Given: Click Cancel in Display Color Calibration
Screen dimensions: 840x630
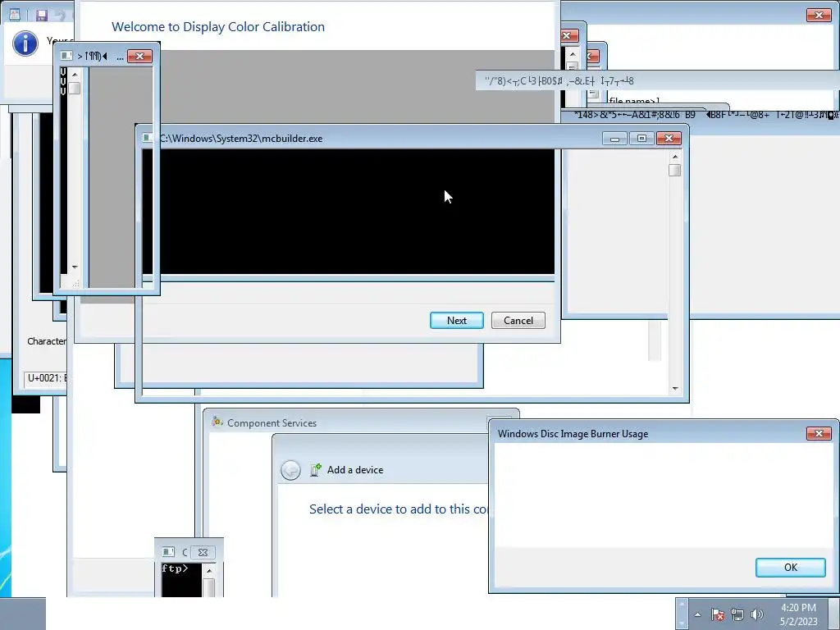Looking at the screenshot, I should [518, 321].
